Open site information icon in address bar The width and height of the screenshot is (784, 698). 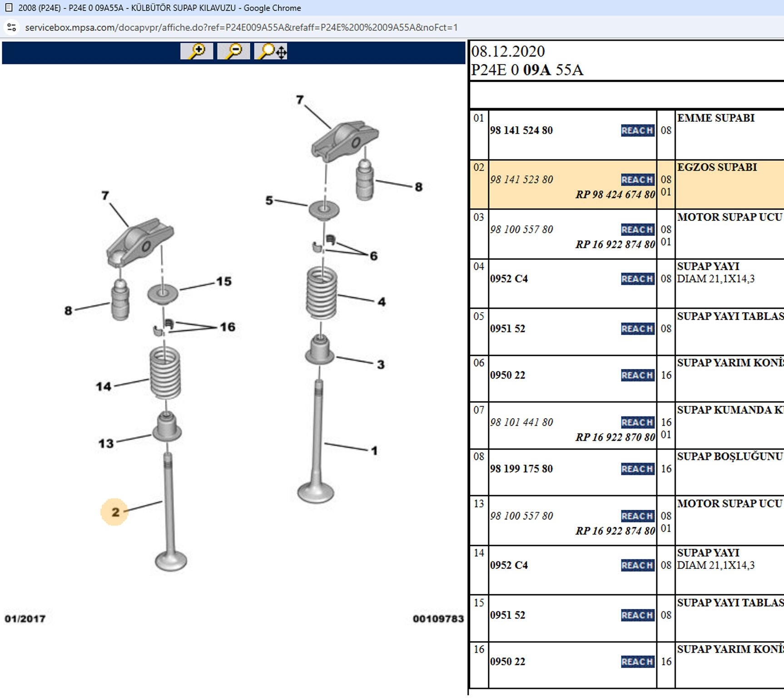[x=12, y=27]
